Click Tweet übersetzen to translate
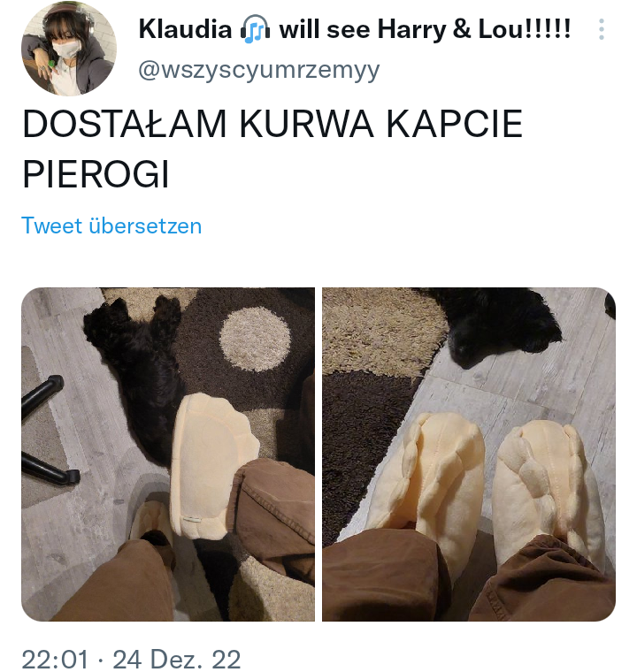This screenshot has height=672, width=637. [x=111, y=225]
